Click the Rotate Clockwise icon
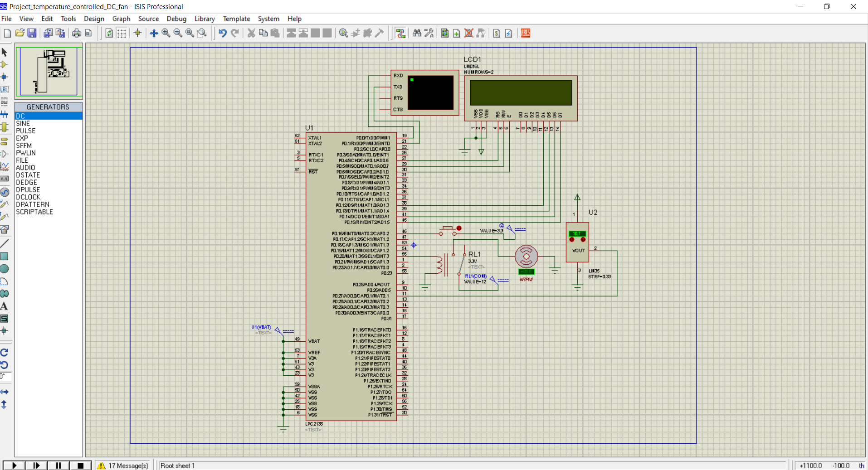Screen dimensions: 868x470 (x=5, y=352)
